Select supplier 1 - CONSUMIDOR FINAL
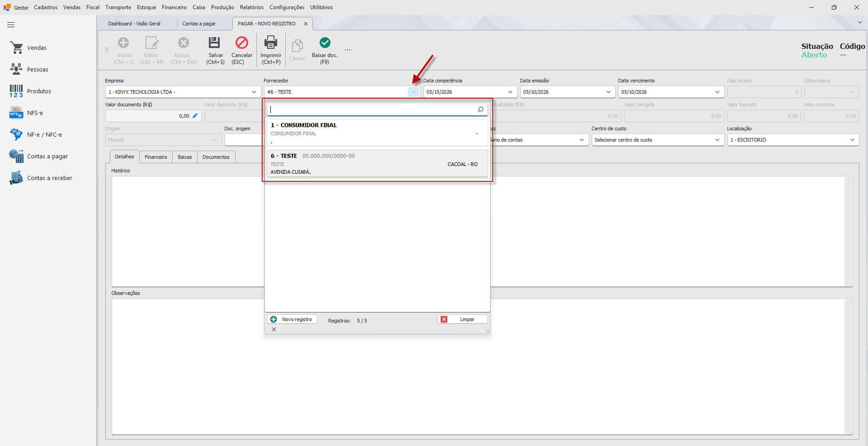Screen dimensions: 868x446 click(x=377, y=133)
